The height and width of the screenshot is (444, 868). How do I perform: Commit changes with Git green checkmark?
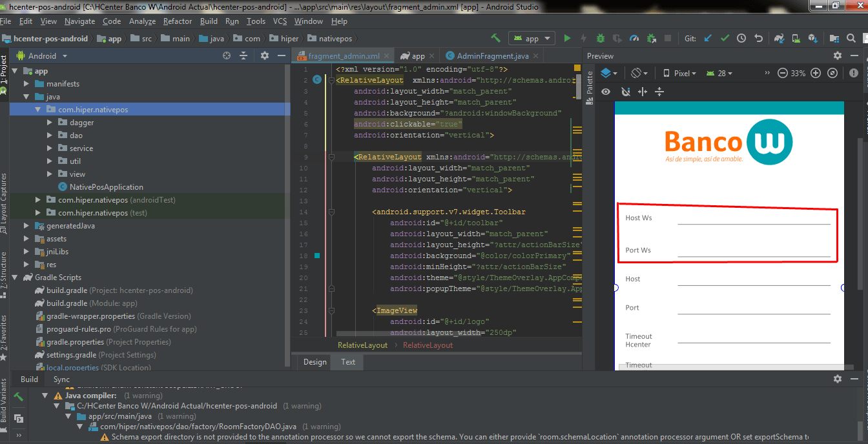point(725,39)
